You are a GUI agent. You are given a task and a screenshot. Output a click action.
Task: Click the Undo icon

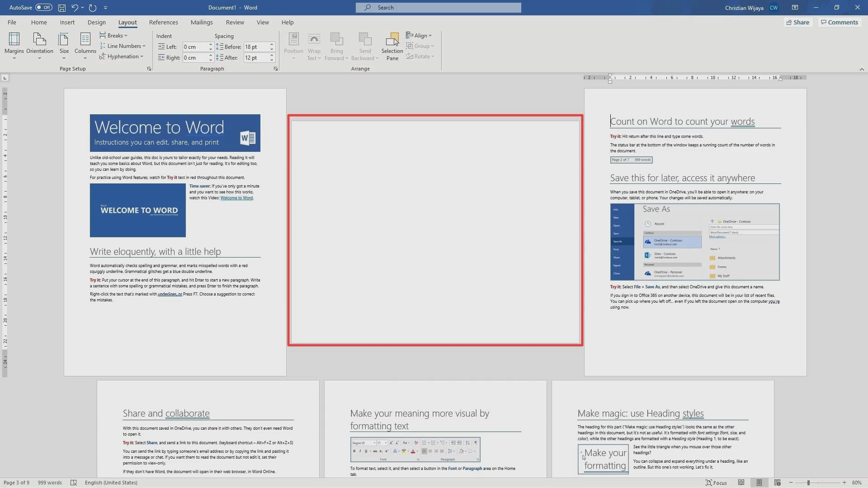click(x=75, y=8)
